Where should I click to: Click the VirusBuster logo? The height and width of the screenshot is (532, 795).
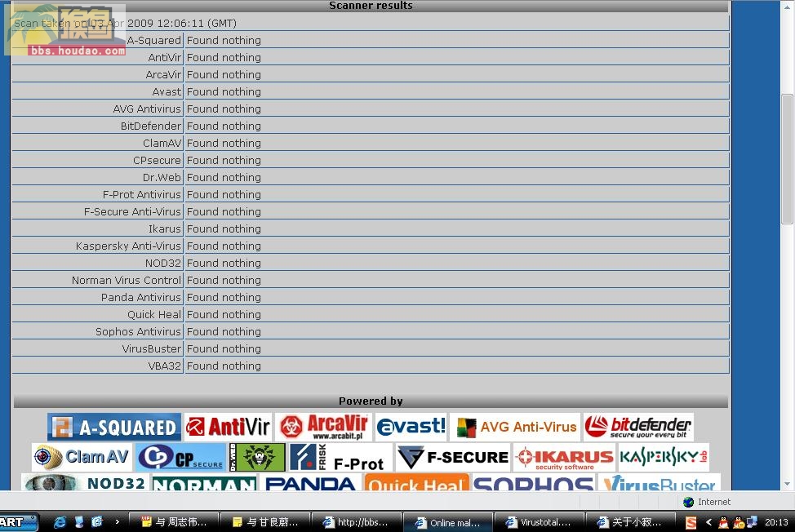point(660,482)
